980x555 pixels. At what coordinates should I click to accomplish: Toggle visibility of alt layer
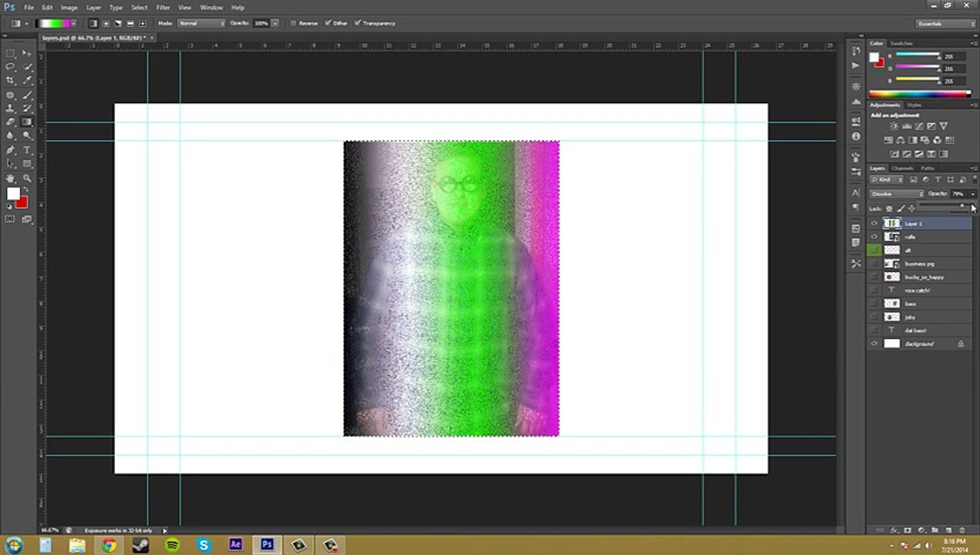coord(874,250)
